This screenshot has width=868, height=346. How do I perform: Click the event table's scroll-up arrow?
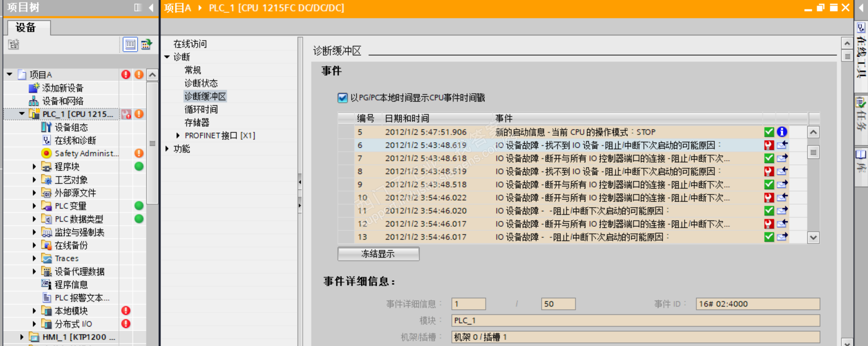tap(814, 133)
